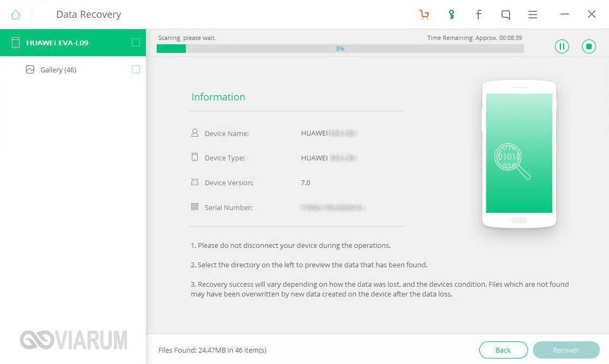Click the scan progress bar

340,49
